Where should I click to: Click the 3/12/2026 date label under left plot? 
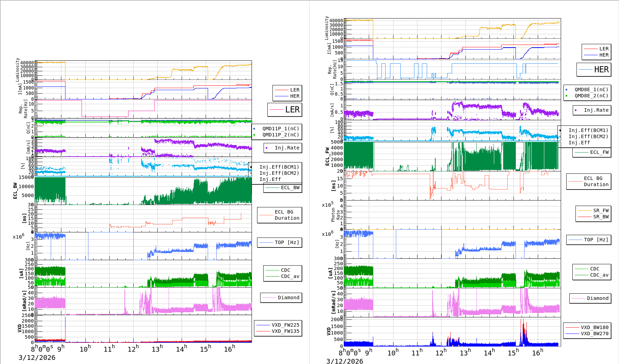(x=37, y=357)
